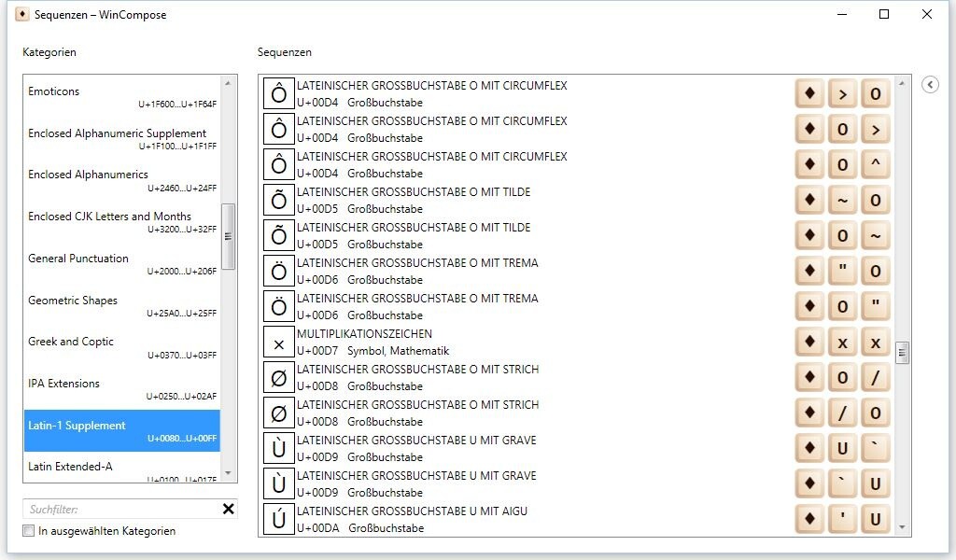Click the '~' key of the first Õ sequence
Viewport: 956px width, 560px height.
(x=843, y=200)
